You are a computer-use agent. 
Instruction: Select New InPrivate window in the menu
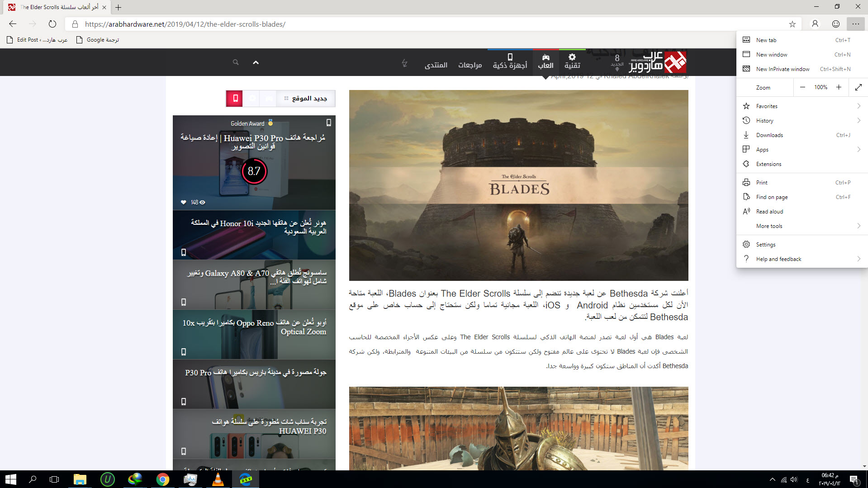[x=802, y=69]
